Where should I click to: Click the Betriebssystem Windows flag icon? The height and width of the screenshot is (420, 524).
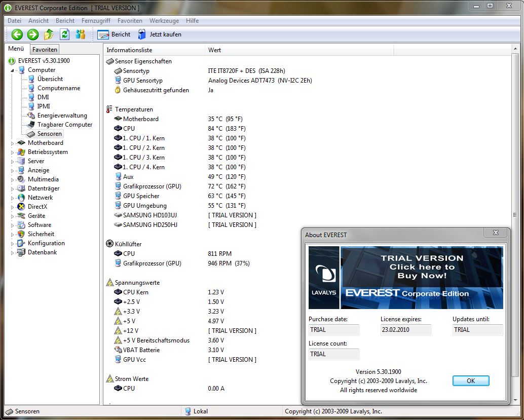(x=21, y=152)
